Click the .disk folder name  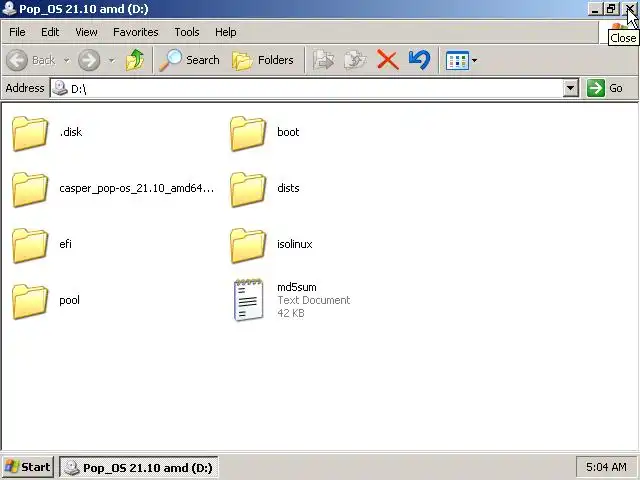71,132
